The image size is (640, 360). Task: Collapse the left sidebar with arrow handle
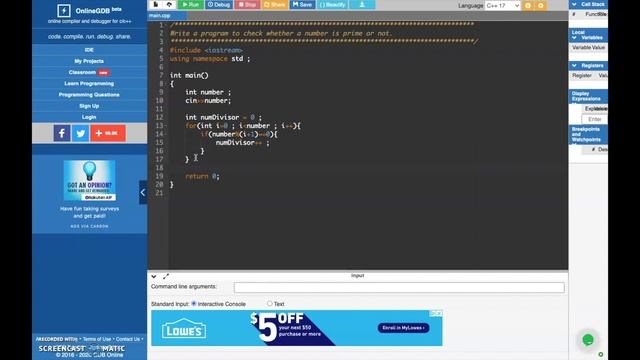(x=143, y=192)
